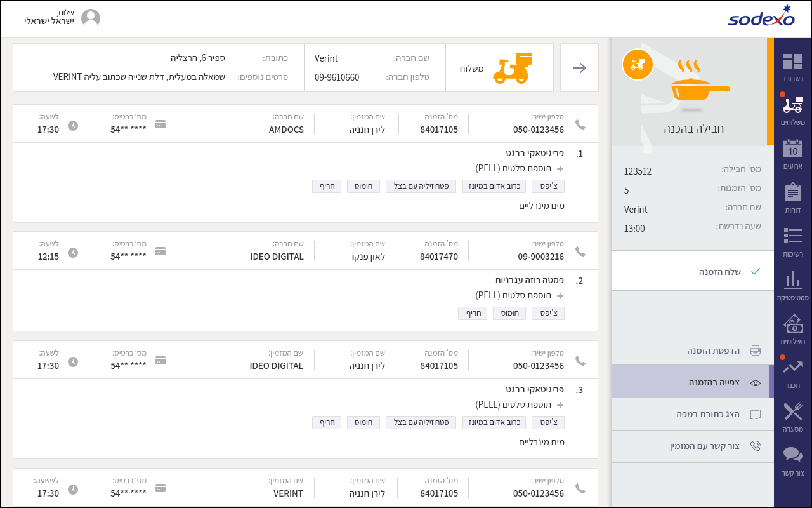Open the דשבורד dashboard icon in sidebar
This screenshot has height=508, width=812.
792,62
